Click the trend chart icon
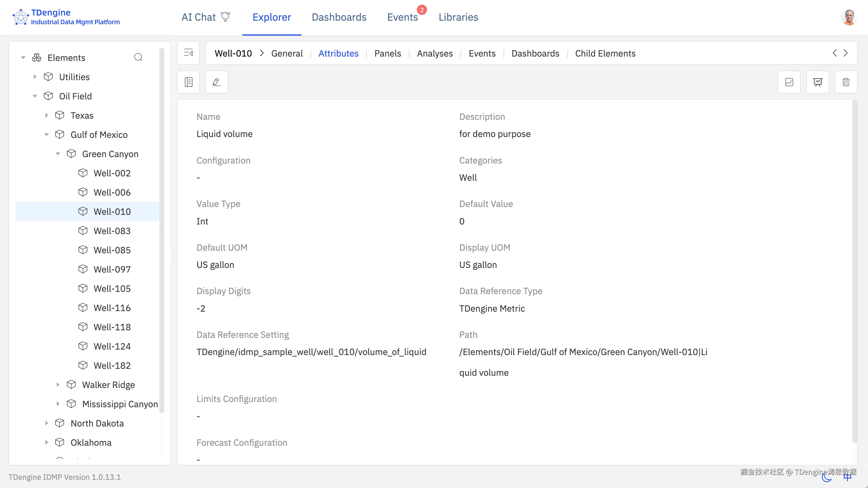 [789, 82]
